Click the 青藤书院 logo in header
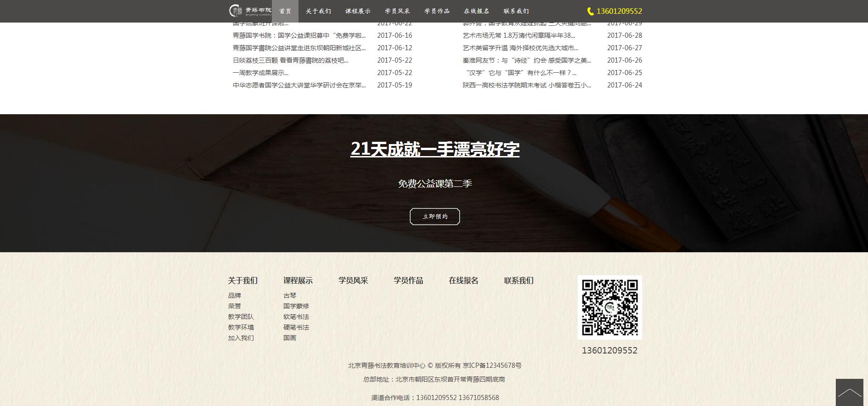 (250, 11)
